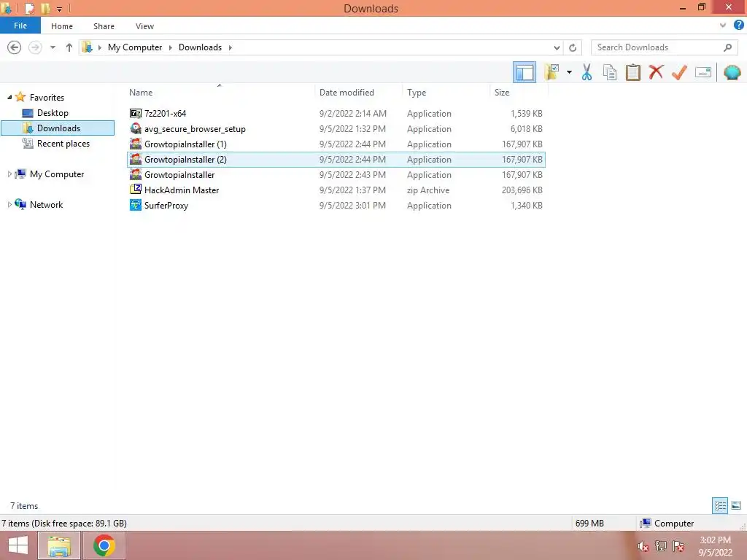
Task: Click the muted volume tray icon
Action: 643,546
